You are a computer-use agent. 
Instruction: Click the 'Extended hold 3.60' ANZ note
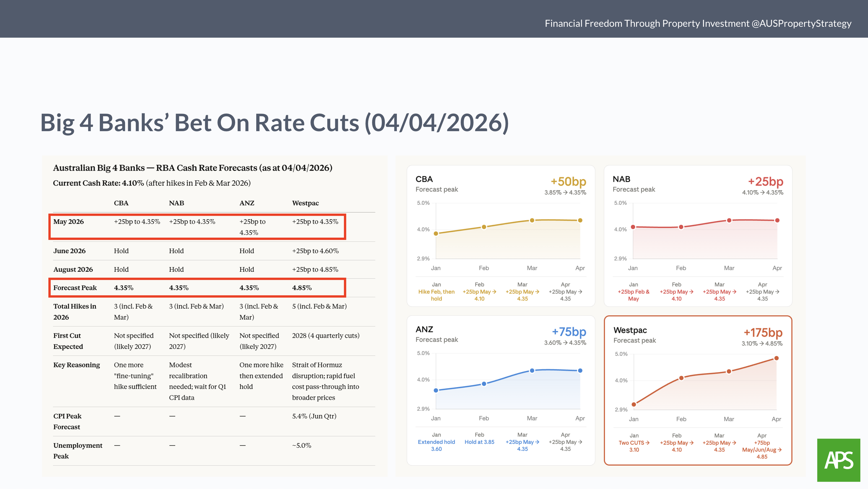click(x=436, y=445)
